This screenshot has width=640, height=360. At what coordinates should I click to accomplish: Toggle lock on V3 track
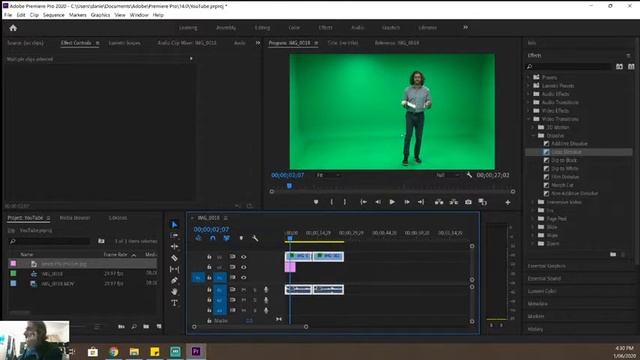point(209,257)
